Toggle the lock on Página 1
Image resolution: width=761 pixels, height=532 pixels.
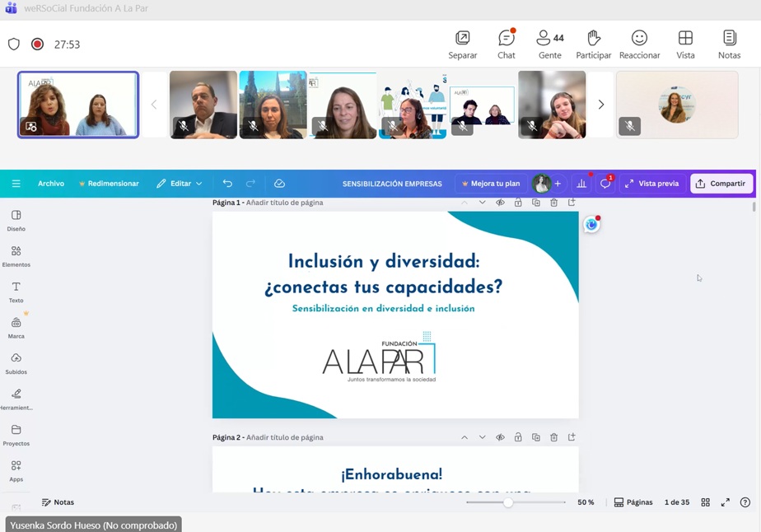pyautogui.click(x=518, y=203)
